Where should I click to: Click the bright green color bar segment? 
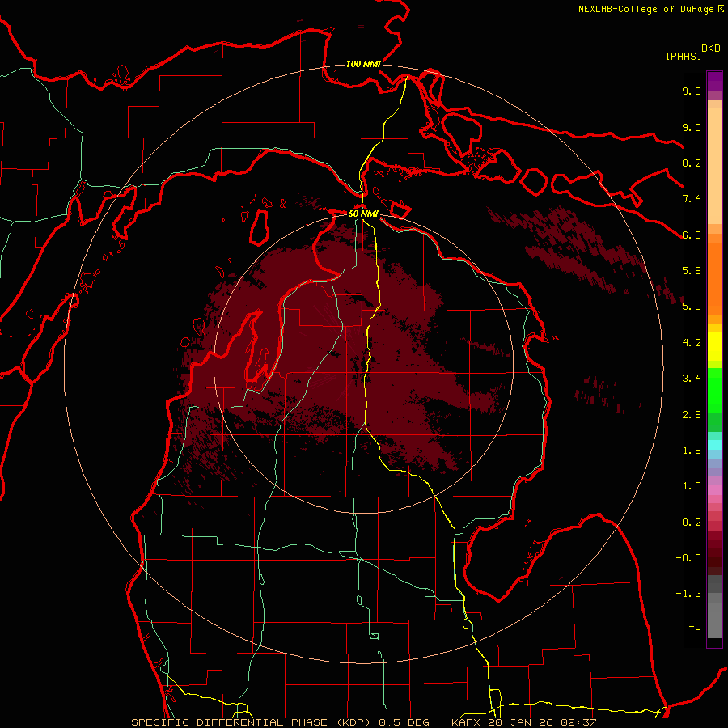714,390
